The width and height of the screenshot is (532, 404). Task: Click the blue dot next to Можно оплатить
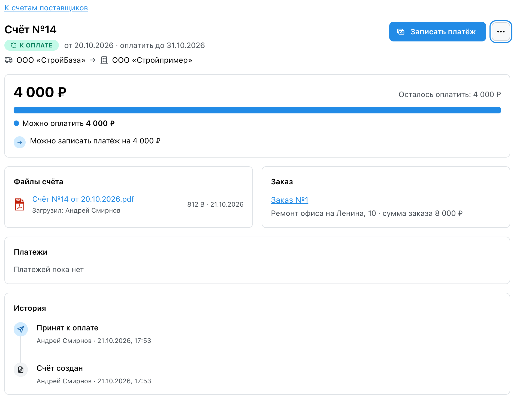point(16,123)
